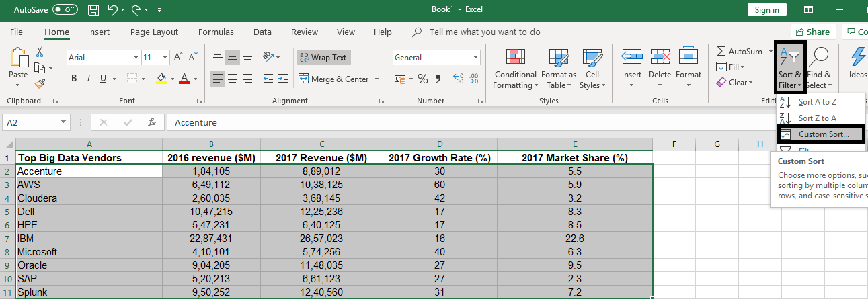Click the Accounting Number Format icon
This screenshot has width=868, height=299.
tap(399, 79)
